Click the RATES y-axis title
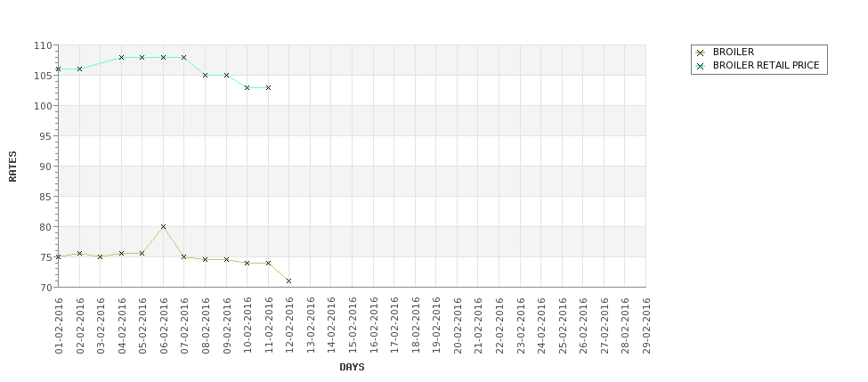 (12, 167)
